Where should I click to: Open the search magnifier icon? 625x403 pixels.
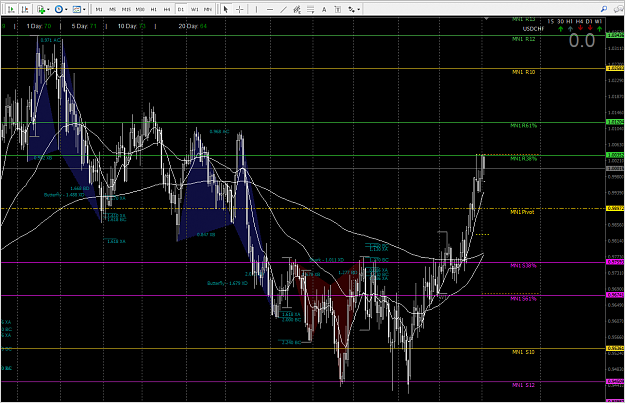(x=604, y=9)
